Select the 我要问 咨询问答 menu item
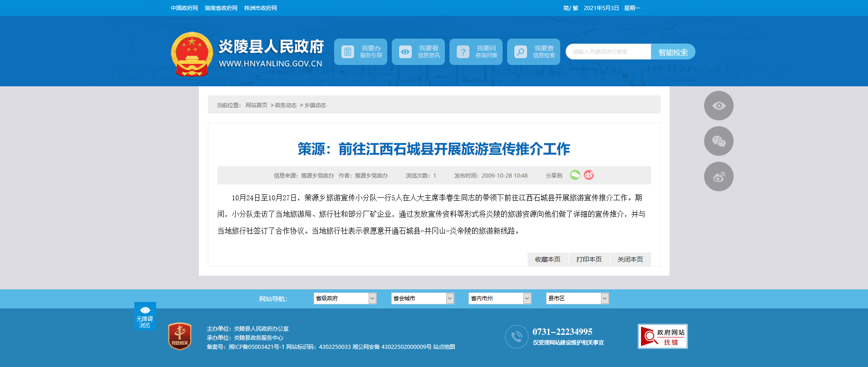868x367 pixels. (x=476, y=52)
